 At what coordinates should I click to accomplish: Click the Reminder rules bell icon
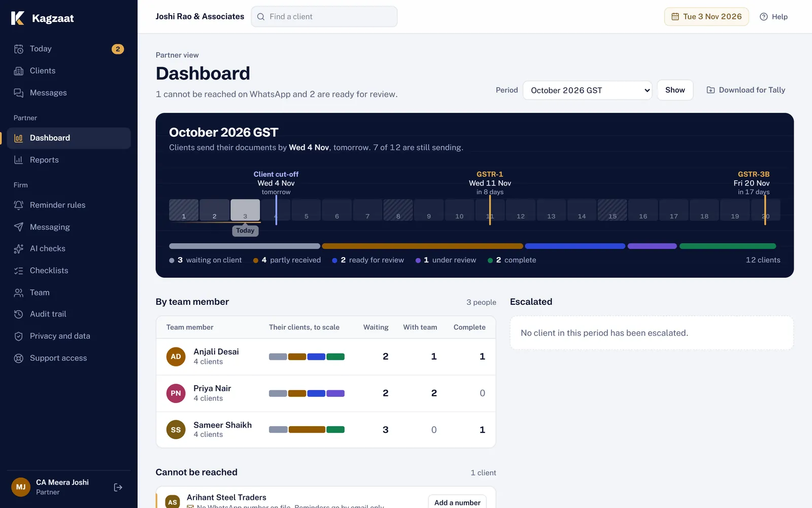pos(19,205)
